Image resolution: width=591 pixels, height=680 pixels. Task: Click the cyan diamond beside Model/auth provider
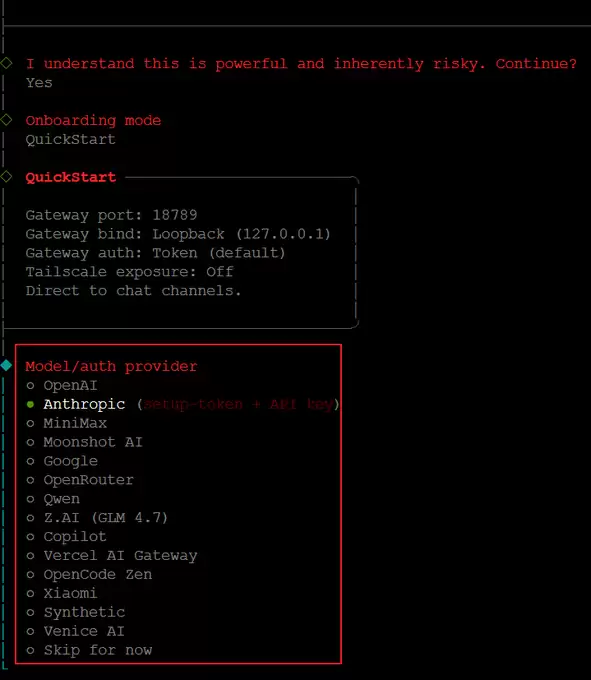coord(6,365)
